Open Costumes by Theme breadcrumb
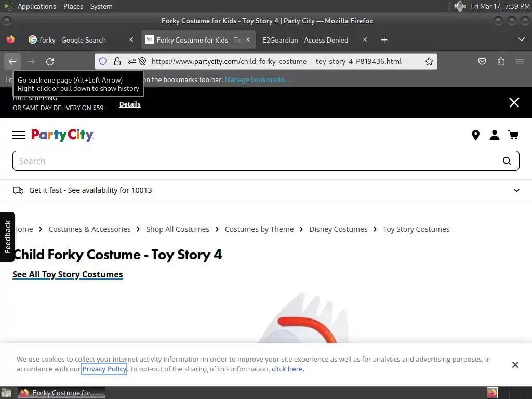 (259, 229)
